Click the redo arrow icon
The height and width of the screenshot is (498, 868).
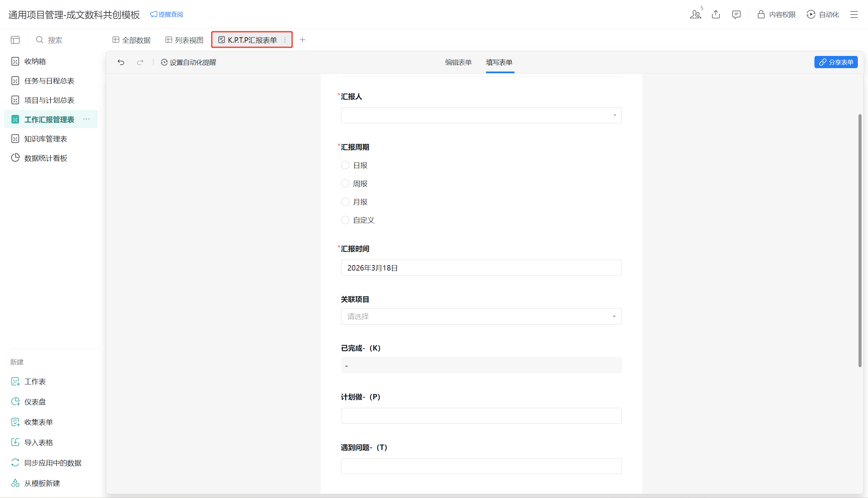[140, 62]
